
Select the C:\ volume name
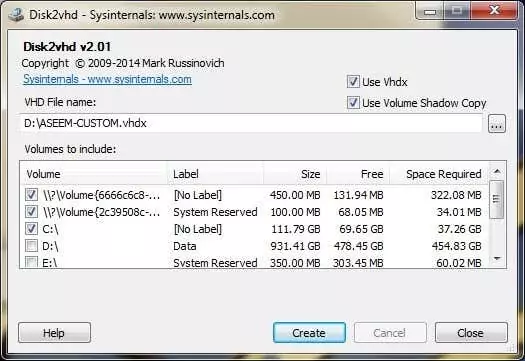[x=50, y=229]
